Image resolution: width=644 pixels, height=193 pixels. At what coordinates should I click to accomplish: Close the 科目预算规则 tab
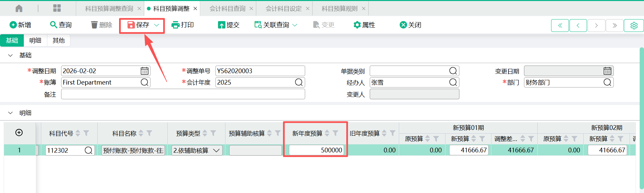(364, 9)
